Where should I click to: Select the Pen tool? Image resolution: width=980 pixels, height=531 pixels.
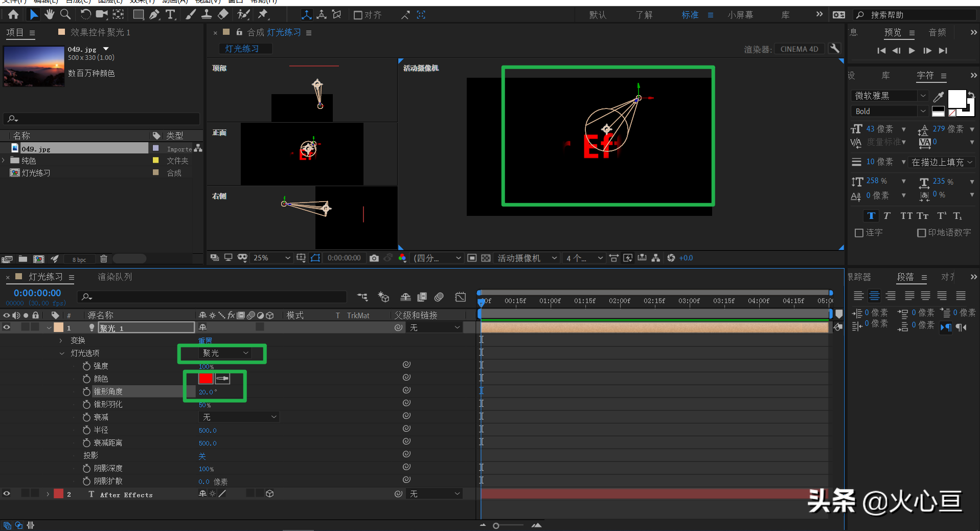[x=154, y=14]
